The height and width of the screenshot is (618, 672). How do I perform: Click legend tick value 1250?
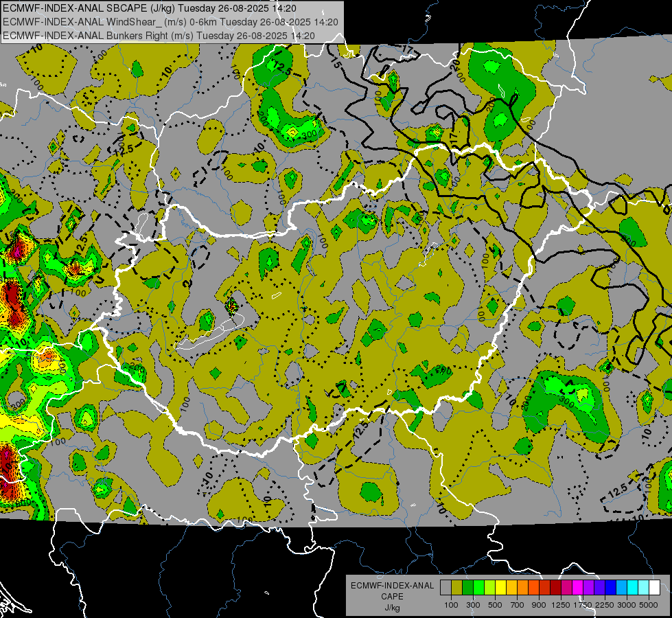[x=561, y=605]
